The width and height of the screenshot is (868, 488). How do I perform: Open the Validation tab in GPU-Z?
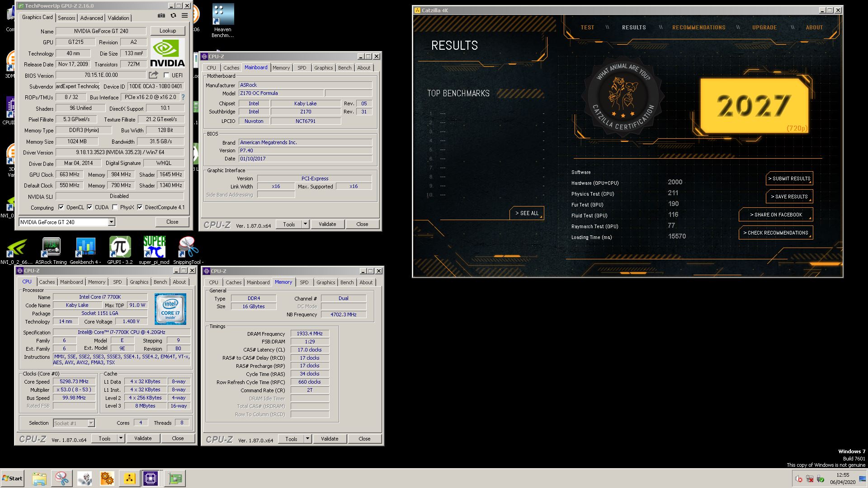118,18
